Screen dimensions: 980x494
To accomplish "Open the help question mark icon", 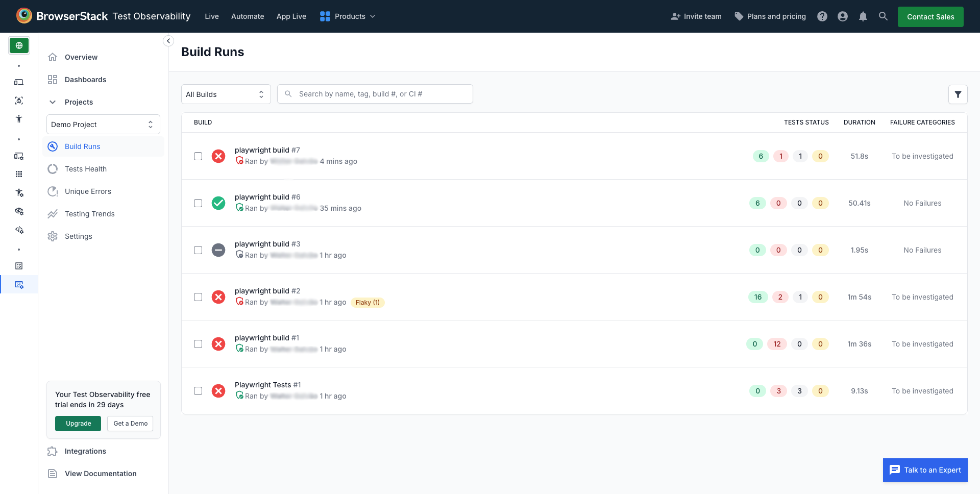I will [x=822, y=16].
